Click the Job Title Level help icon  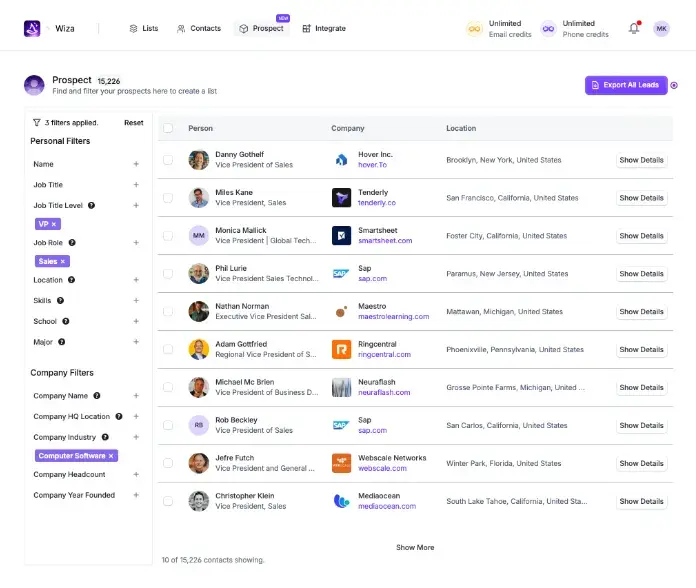[91, 205]
